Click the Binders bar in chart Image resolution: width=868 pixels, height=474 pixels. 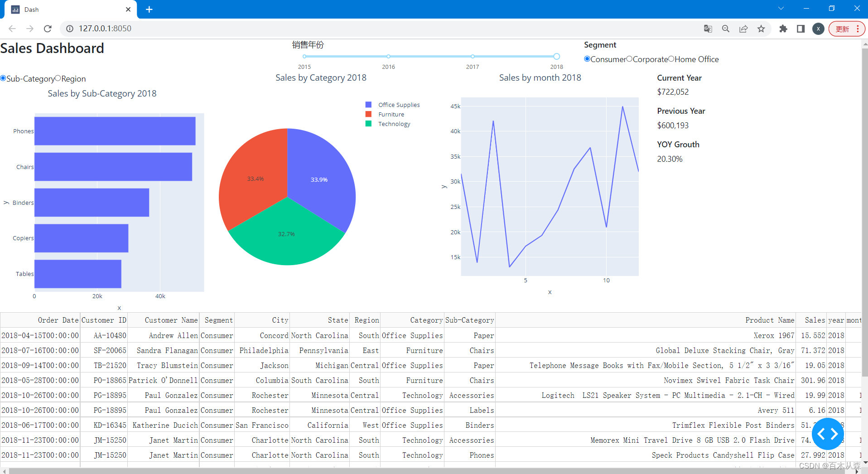[92, 203]
